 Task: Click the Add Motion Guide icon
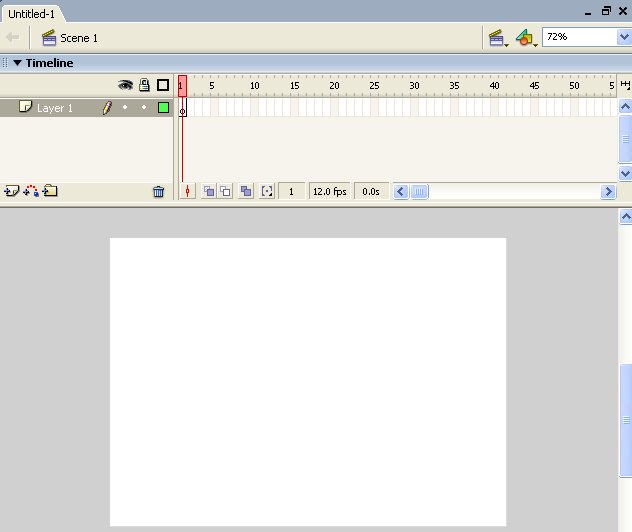(31, 191)
